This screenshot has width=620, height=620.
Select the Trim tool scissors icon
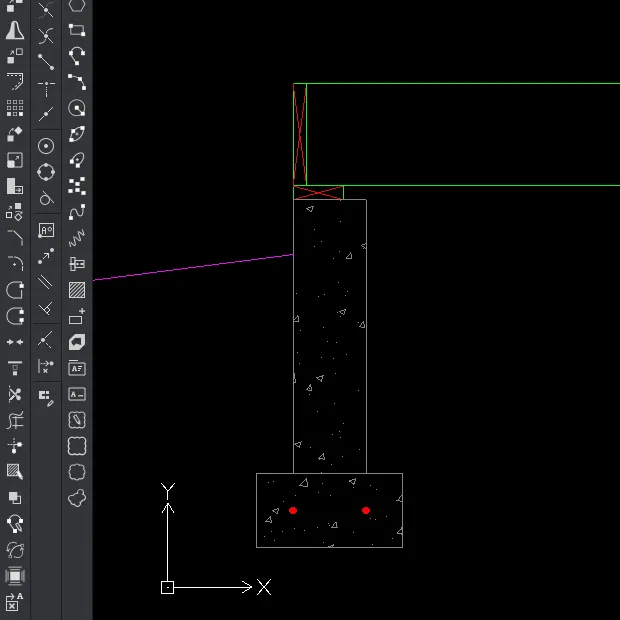point(15,394)
